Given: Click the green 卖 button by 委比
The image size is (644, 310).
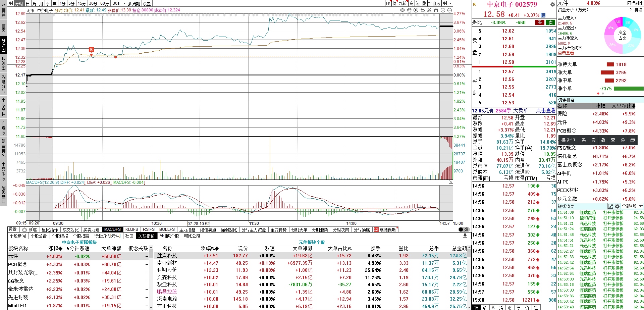Looking at the screenshot, I should click(x=551, y=22).
